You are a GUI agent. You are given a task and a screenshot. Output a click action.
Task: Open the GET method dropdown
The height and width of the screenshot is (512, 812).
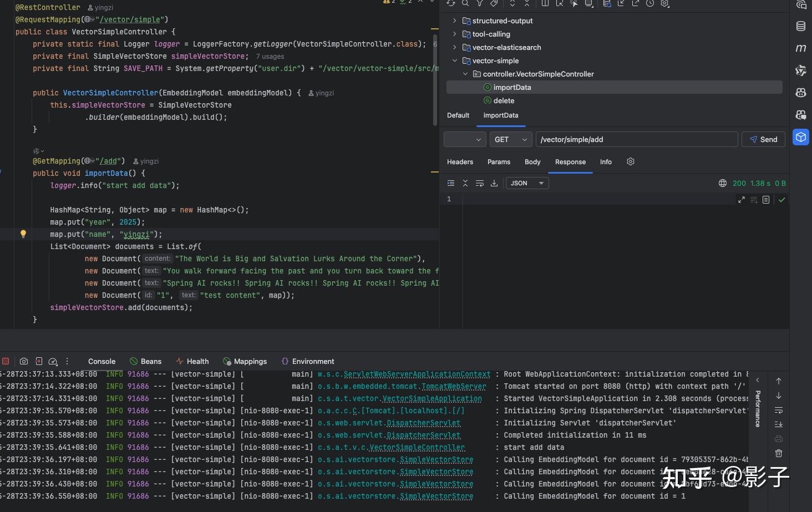[x=510, y=139]
